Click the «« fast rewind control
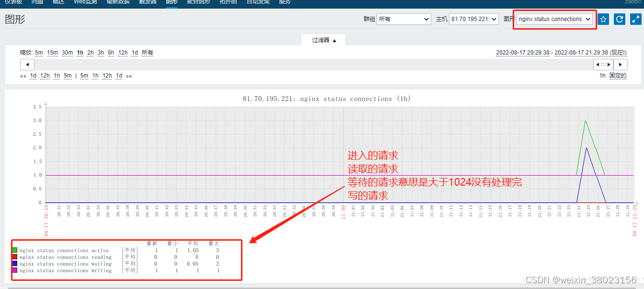This screenshot has width=644, height=289. point(23,76)
